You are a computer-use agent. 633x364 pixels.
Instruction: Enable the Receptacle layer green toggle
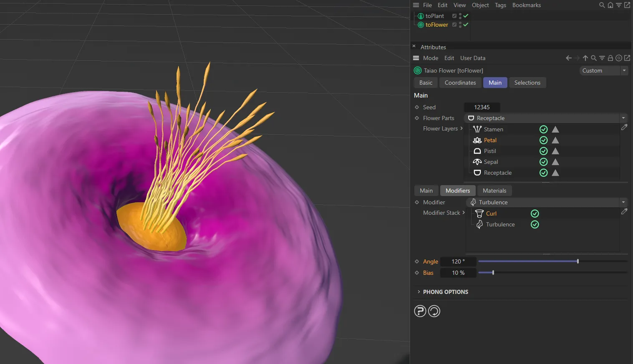click(x=543, y=173)
